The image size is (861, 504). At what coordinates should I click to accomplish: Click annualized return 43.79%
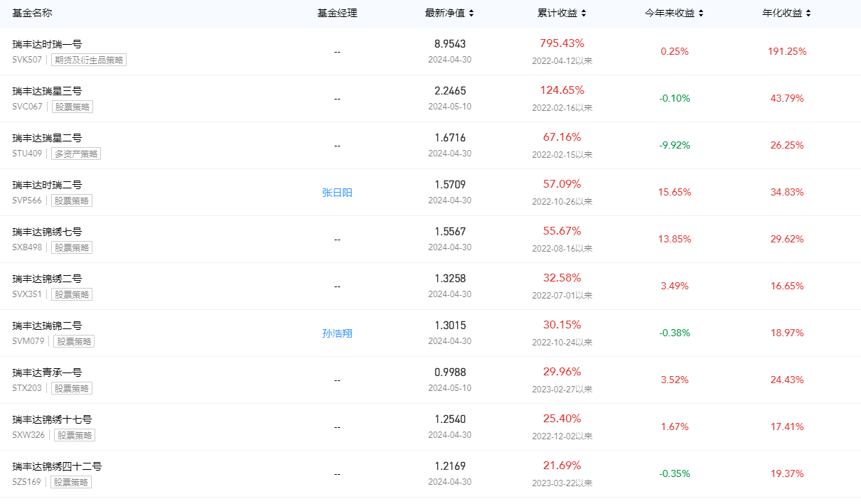point(787,98)
